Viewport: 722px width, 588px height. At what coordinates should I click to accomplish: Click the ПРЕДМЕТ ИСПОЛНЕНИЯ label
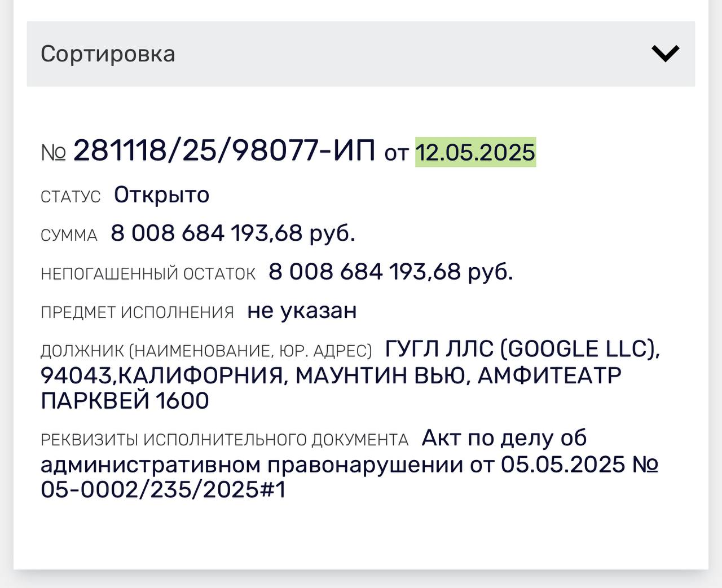tap(137, 312)
